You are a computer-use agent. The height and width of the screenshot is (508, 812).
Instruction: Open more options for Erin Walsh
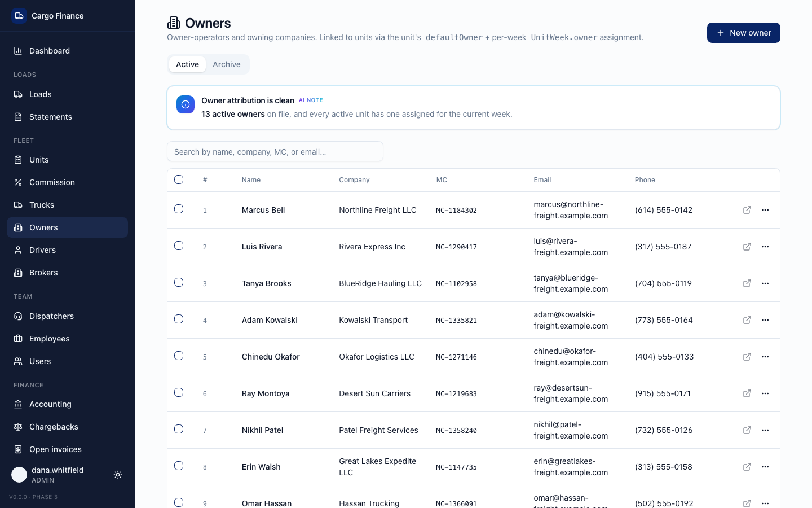coord(765,467)
